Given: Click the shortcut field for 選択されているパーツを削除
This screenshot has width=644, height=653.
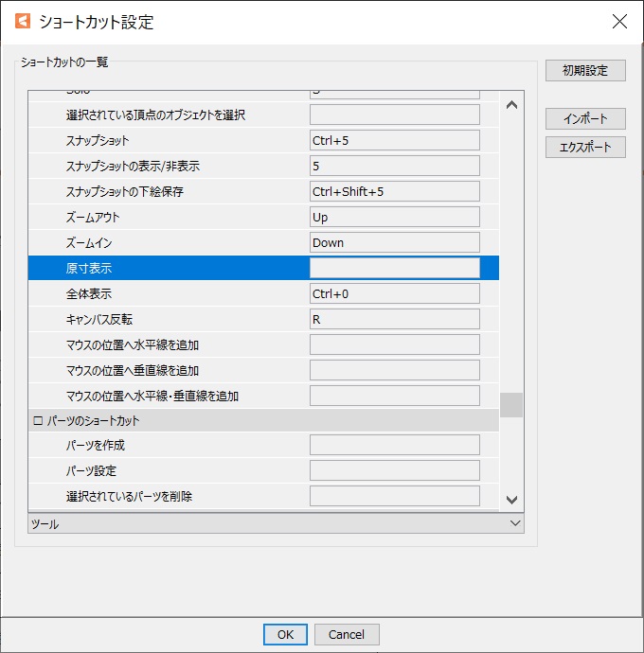Looking at the screenshot, I should tap(394, 496).
